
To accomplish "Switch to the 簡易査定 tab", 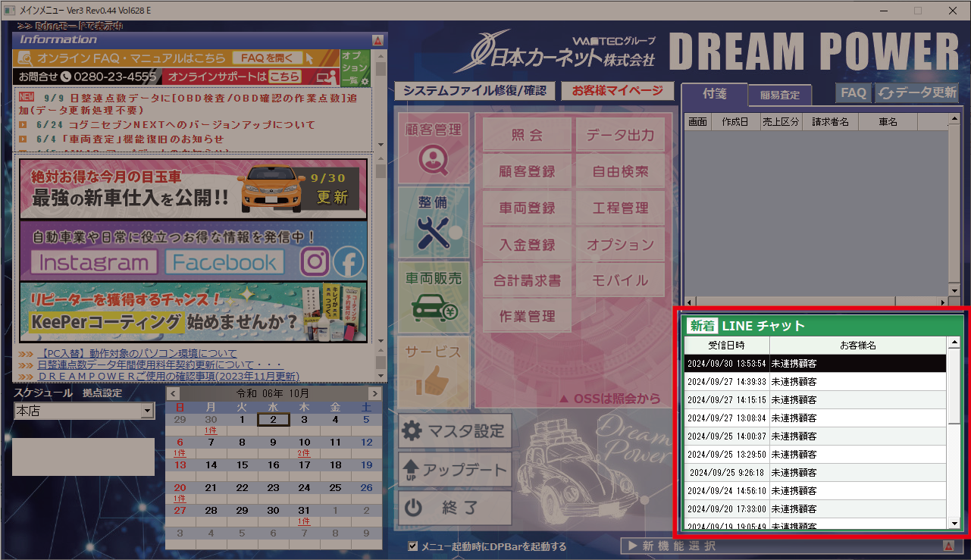I will pos(780,95).
